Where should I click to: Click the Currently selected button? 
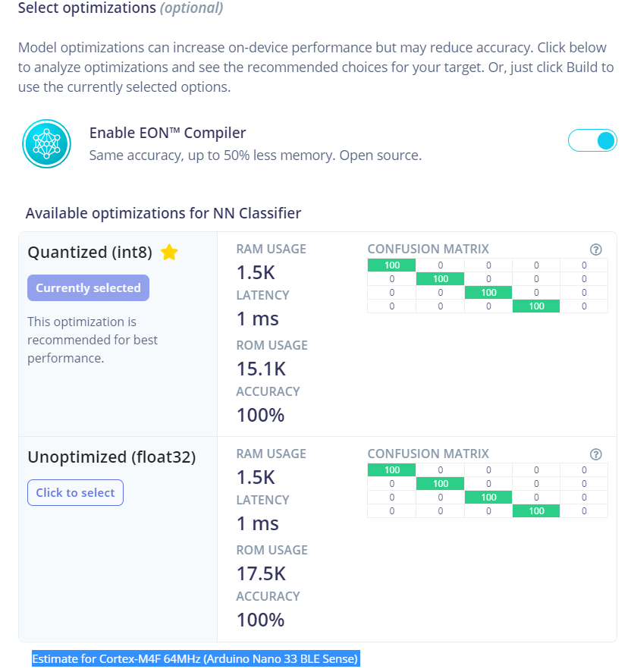click(88, 287)
